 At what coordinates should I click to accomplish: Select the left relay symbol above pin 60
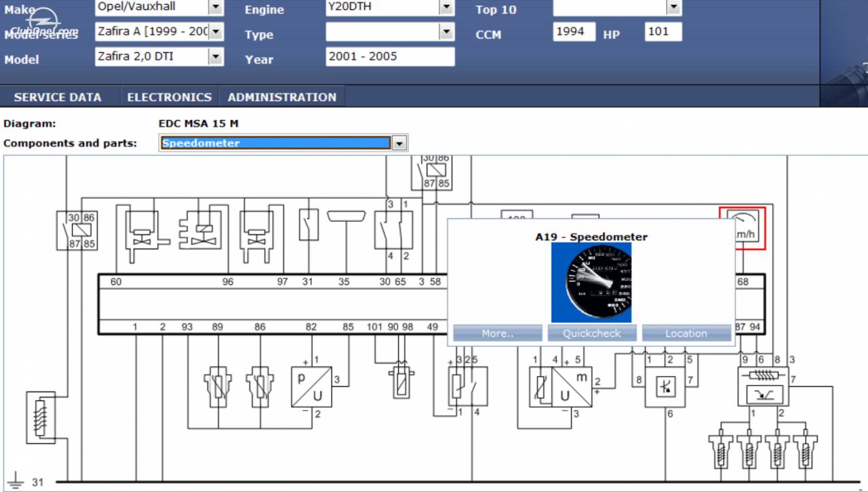(77, 231)
